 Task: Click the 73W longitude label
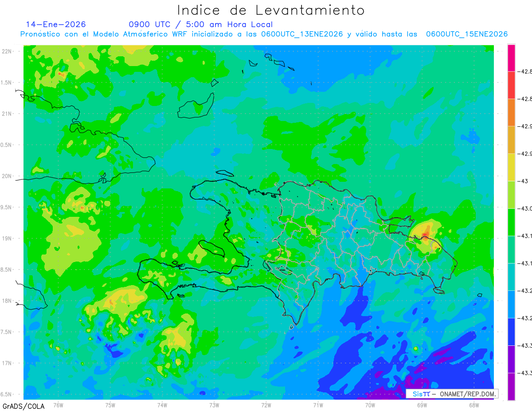tap(214, 405)
